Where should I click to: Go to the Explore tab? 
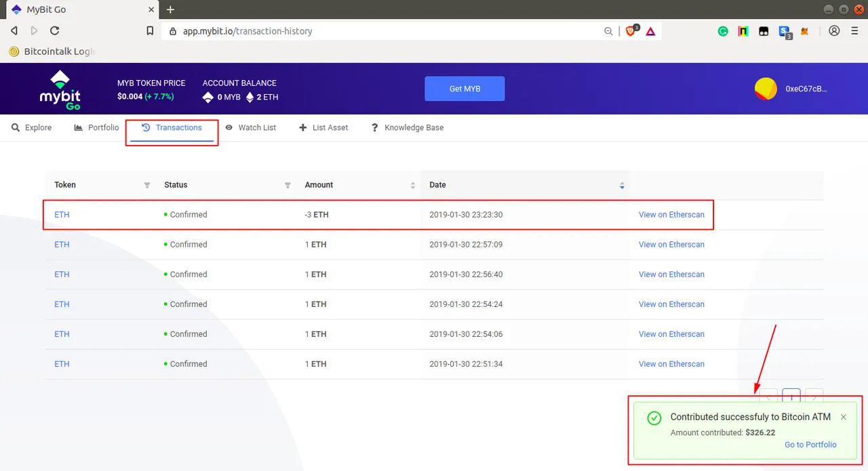click(32, 127)
